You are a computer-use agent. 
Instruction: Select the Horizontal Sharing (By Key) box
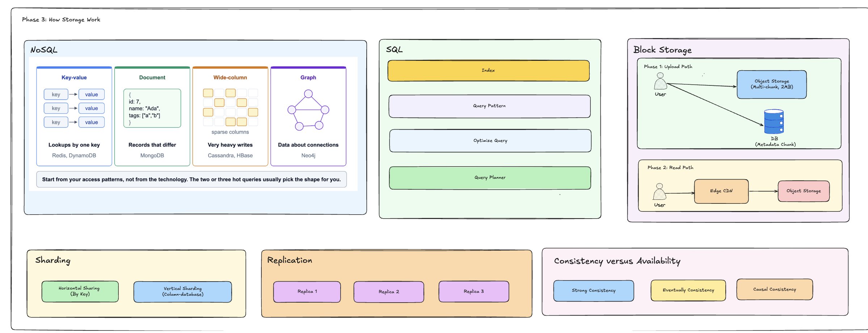[80, 291]
